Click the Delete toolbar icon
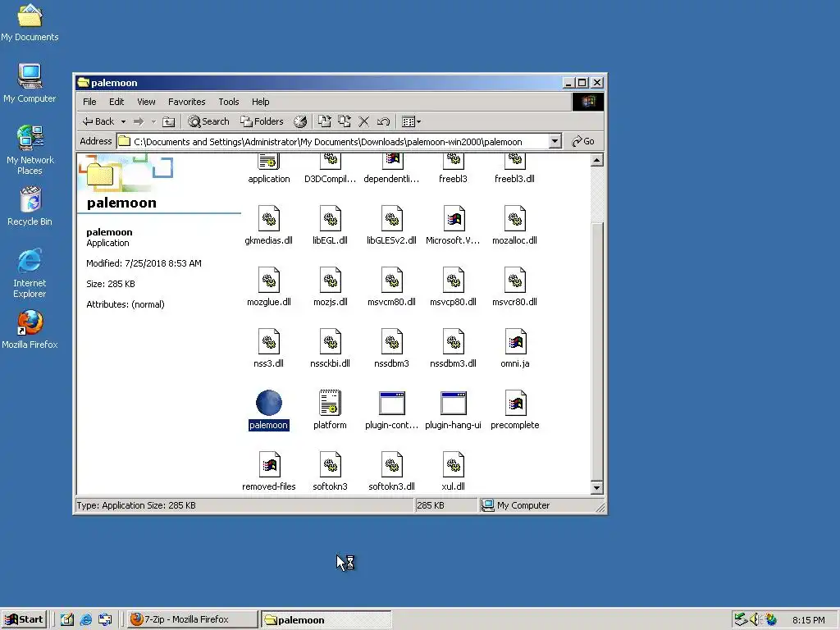Image resolution: width=840 pixels, height=630 pixels. click(363, 121)
